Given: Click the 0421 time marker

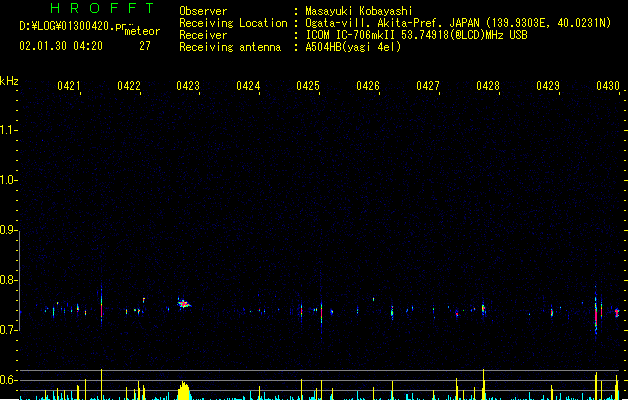Looking at the screenshot, I should pyautogui.click(x=69, y=86).
